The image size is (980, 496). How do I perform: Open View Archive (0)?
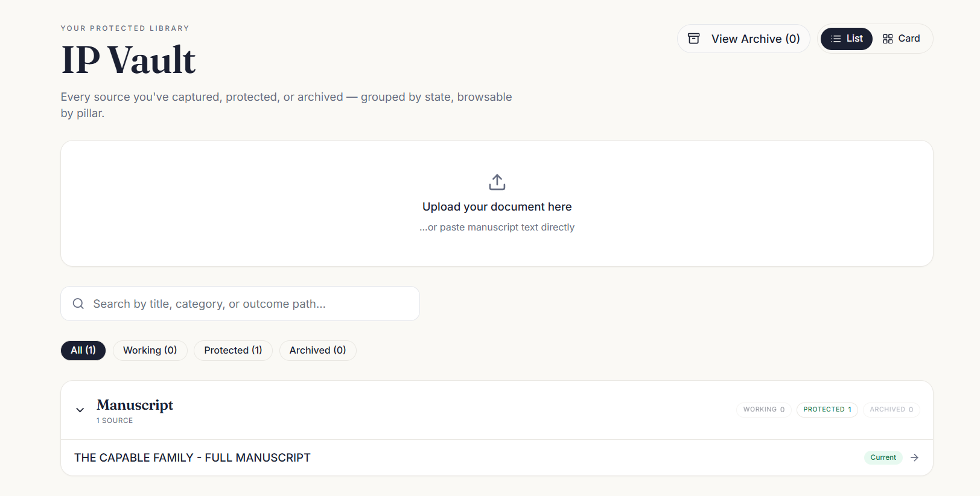pos(743,39)
